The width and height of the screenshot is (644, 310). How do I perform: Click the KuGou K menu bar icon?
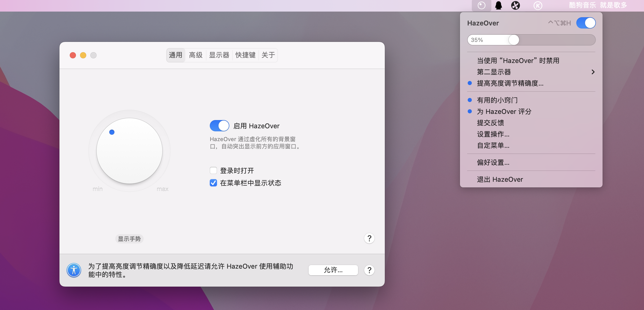point(538,5)
